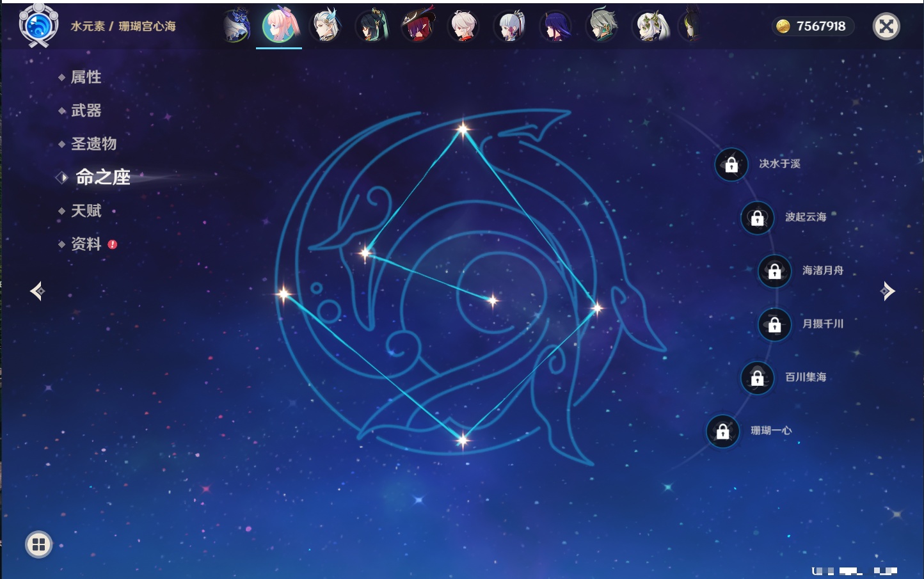This screenshot has height=579, width=924.
Task: Select the 命之座 (Constellation) menu item
Action: click(102, 177)
